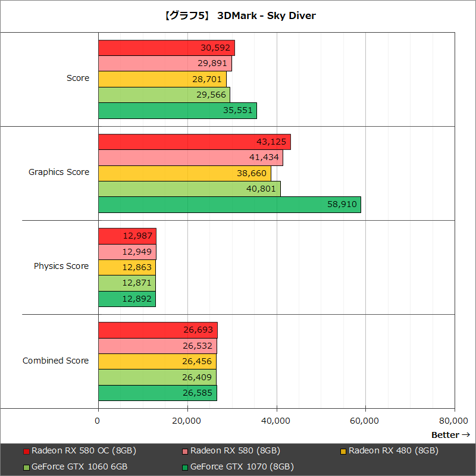Click the Radeon RX 480 (8GB) legend label
The height and width of the screenshot is (476, 476).
point(393,451)
